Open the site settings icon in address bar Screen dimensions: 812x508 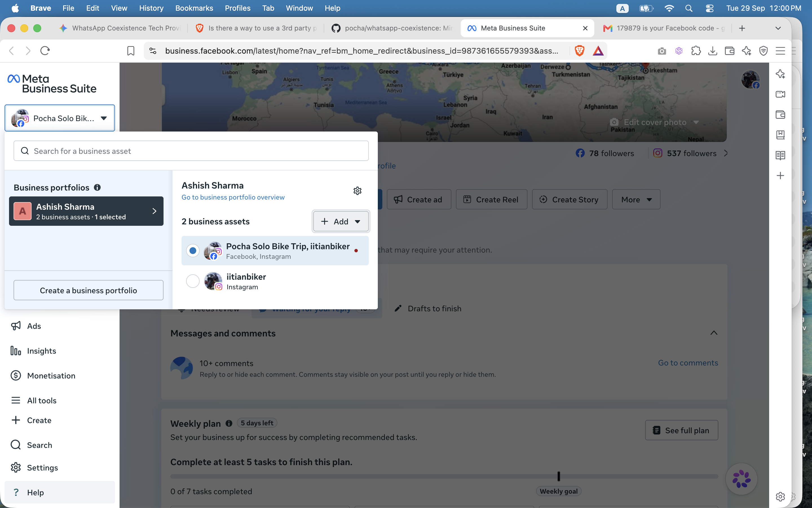click(x=153, y=51)
